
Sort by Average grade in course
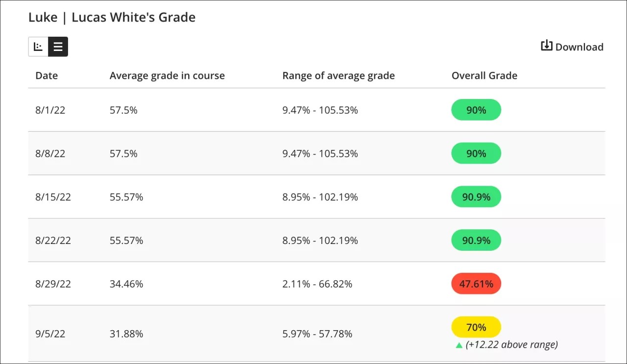(167, 75)
